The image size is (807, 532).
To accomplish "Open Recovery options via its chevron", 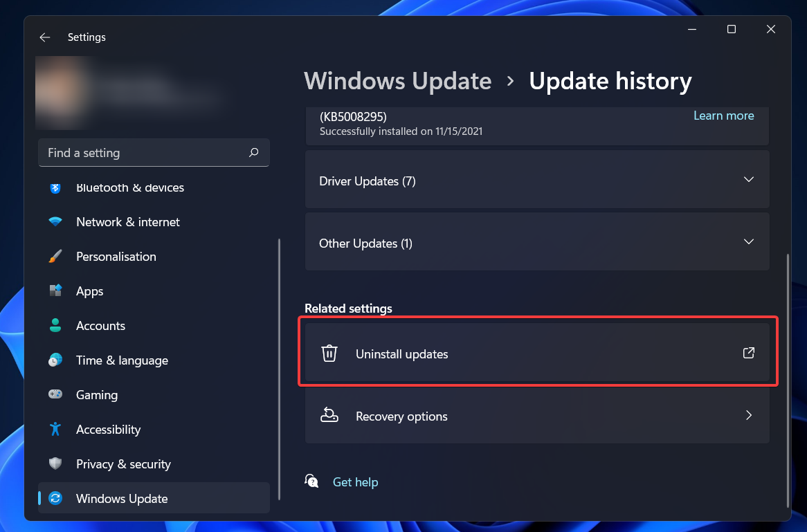I will point(749,415).
